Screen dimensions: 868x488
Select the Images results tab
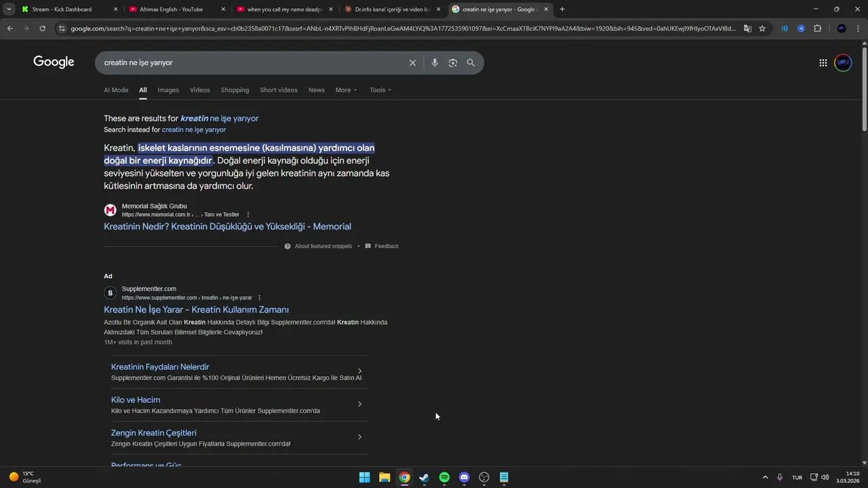168,90
